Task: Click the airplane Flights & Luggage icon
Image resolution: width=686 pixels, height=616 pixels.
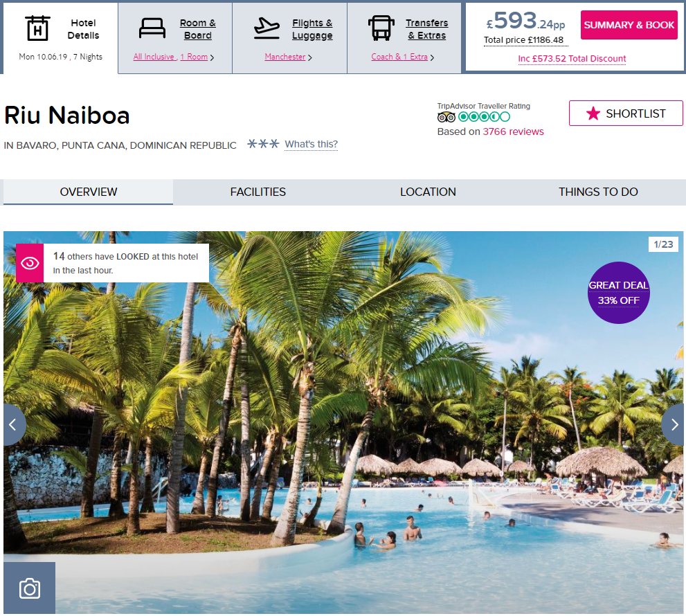Action: [x=267, y=28]
